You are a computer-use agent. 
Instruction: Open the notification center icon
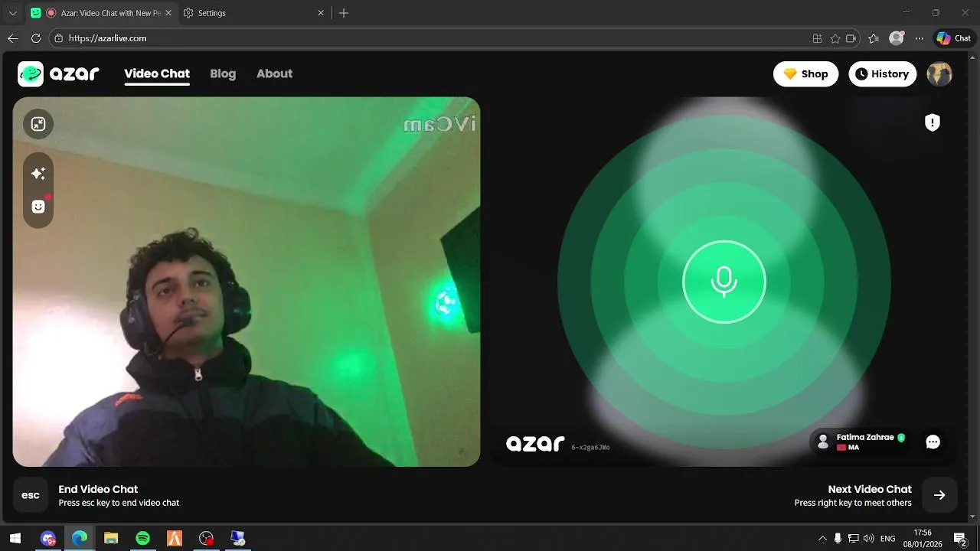(x=960, y=539)
